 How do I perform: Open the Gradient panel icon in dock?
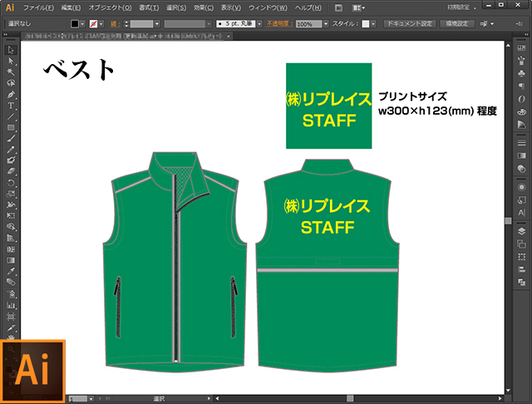pyautogui.click(x=521, y=155)
